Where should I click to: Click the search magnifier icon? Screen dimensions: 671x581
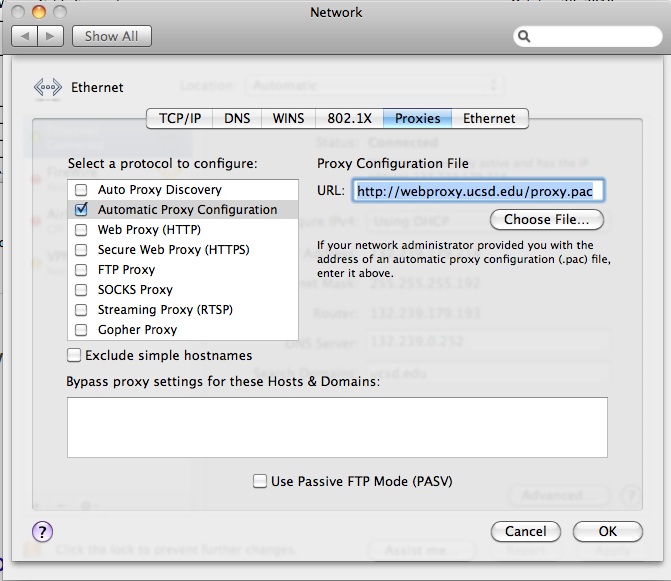coord(524,36)
